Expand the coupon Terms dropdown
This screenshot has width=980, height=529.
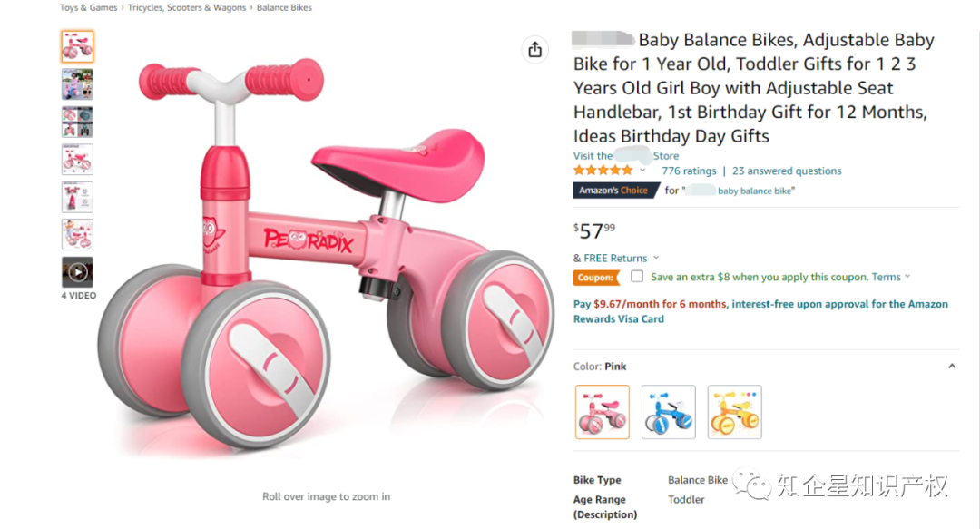coord(907,277)
